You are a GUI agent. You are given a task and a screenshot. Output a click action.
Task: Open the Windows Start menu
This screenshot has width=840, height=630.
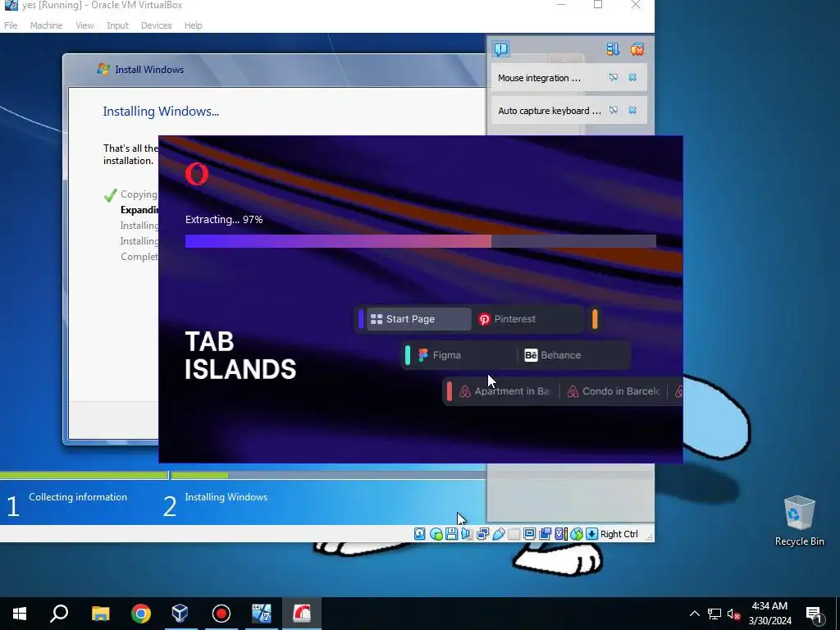(20, 614)
